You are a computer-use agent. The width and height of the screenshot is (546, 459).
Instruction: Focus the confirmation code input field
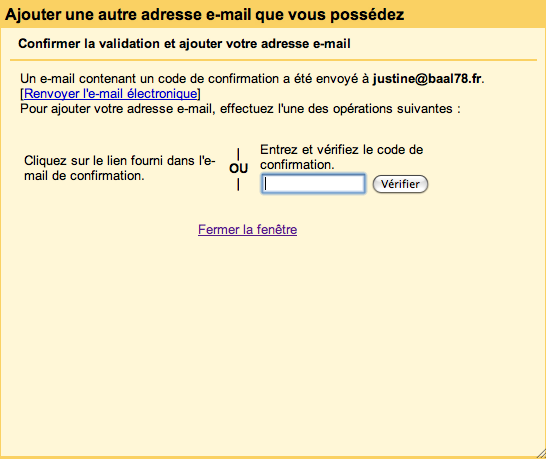pyautogui.click(x=313, y=184)
